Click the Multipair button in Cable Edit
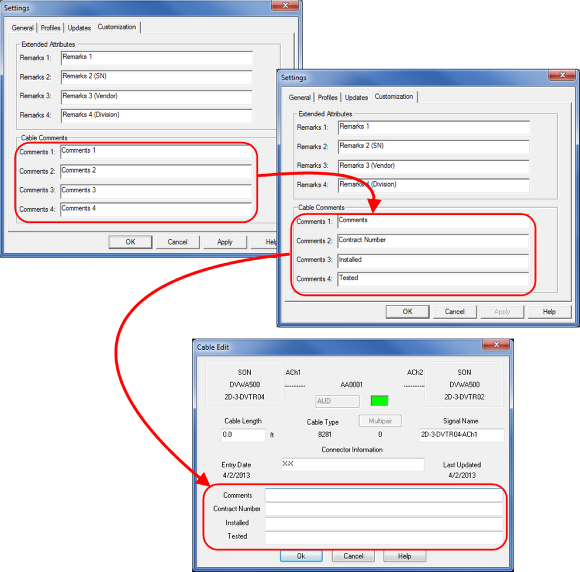This screenshot has height=572, width=580. click(x=380, y=421)
